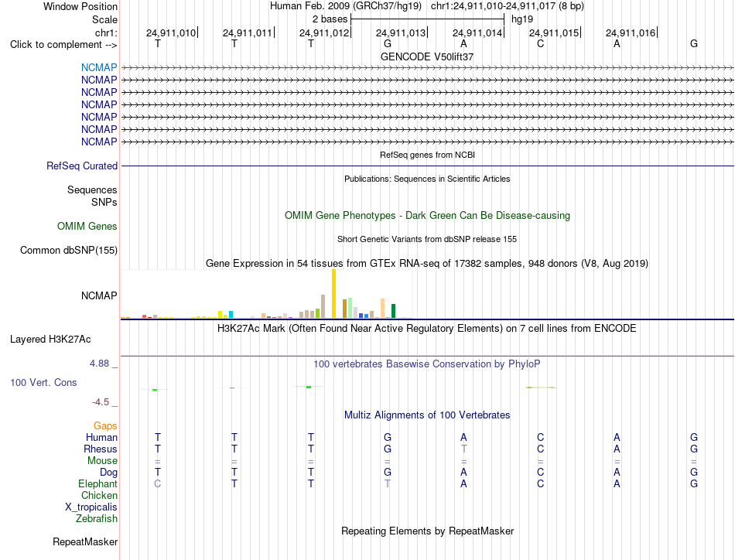Click the dark green bar in GTEx chart
The width and height of the screenshot is (735, 560).
[393, 311]
